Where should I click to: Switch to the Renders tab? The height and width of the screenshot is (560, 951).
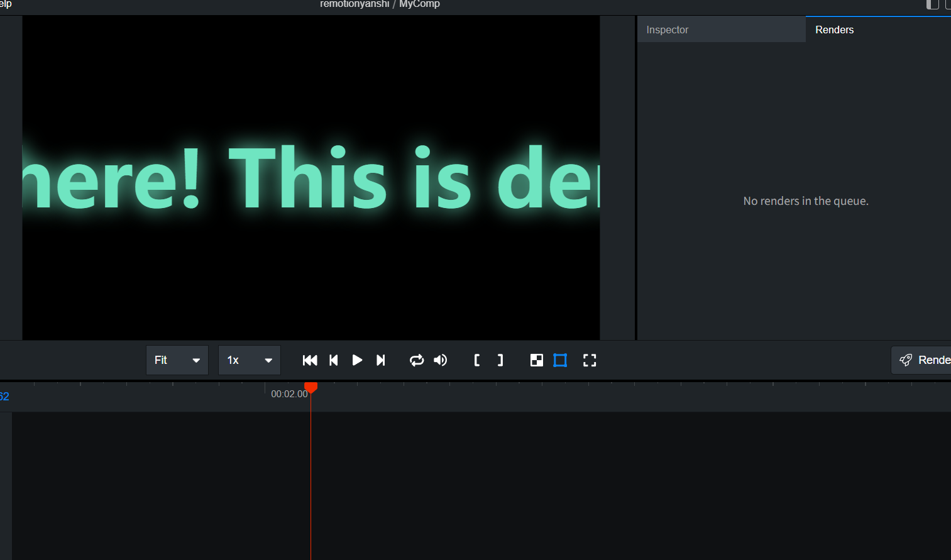click(x=878, y=30)
